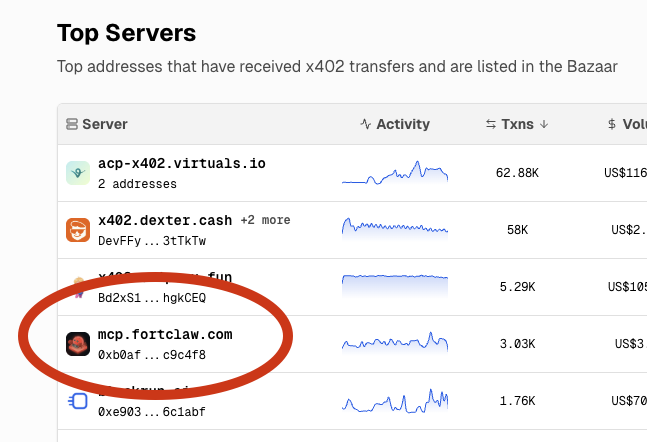Select address Bd2xS1...hgkCEQ

point(152,298)
